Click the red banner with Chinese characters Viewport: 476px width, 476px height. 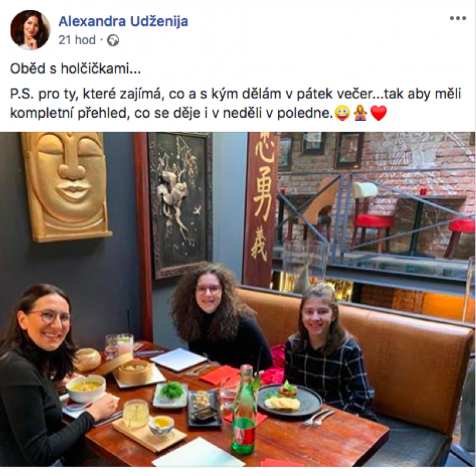tap(261, 210)
